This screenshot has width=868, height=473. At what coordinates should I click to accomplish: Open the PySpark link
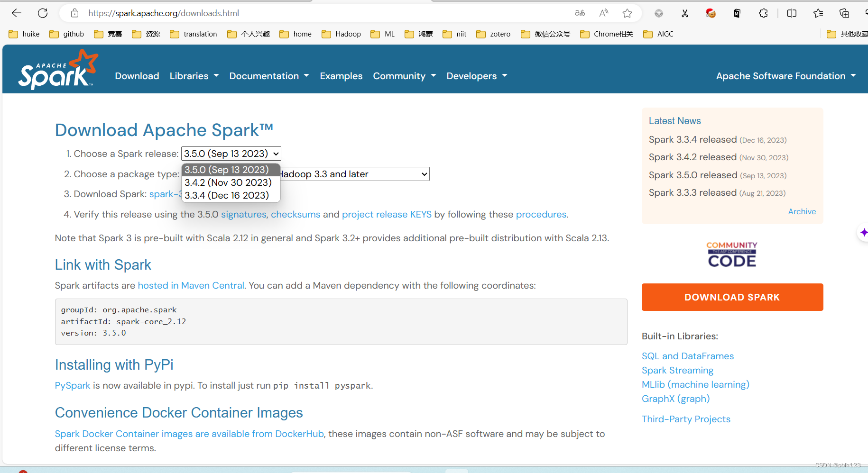pyautogui.click(x=73, y=385)
